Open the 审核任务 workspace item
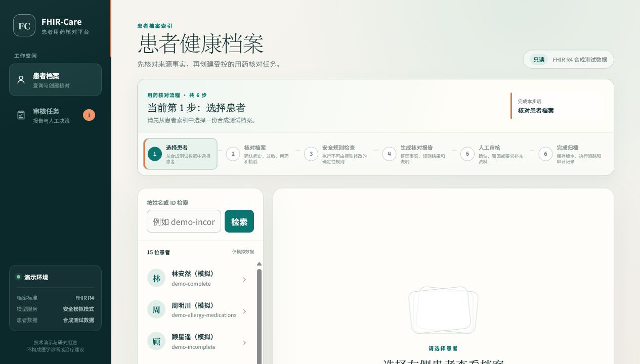The width and height of the screenshot is (640, 364). coord(55,115)
